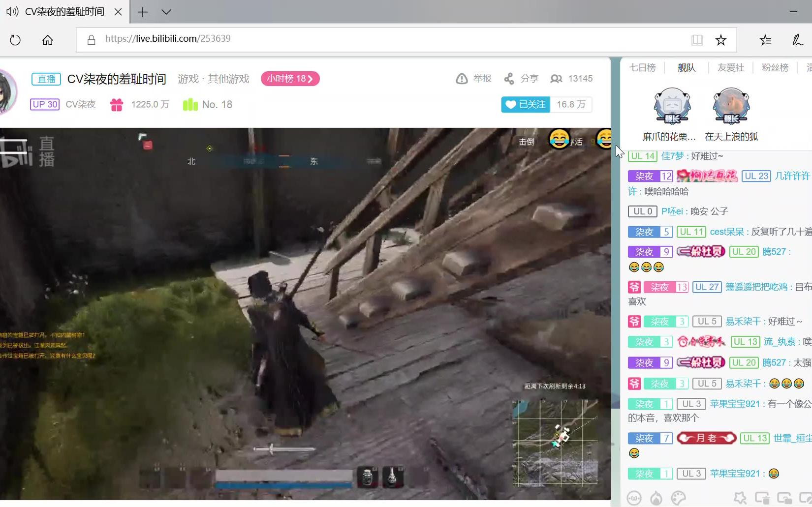Switch to the 舰队 tab
Image resolution: width=812 pixels, height=507 pixels.
point(687,67)
